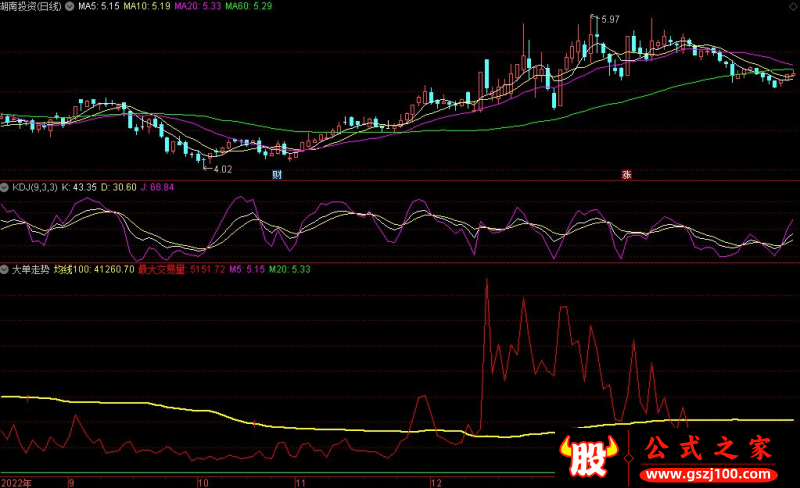Click the month 9 timeline marker
This screenshot has height=488, width=800.
coord(71,483)
